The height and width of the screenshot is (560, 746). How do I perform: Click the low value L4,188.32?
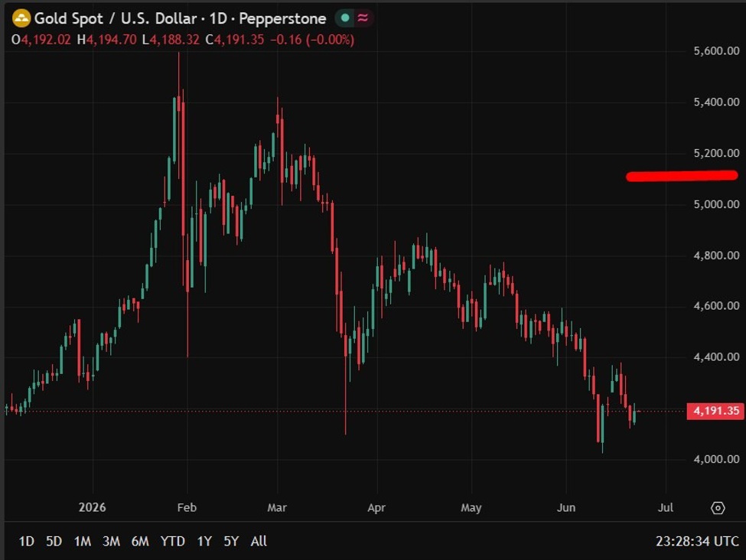click(171, 40)
